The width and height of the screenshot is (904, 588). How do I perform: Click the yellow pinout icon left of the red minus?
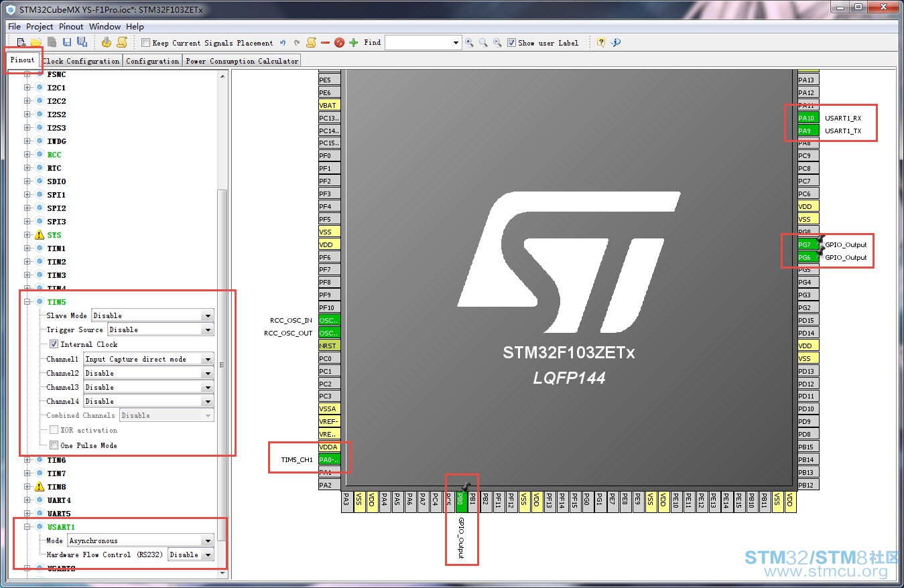[311, 42]
